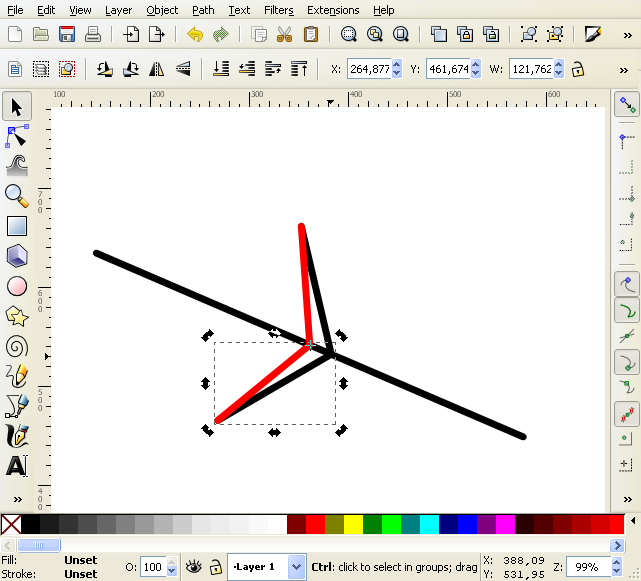
Task: Duplicate the selected object
Action: coord(439,34)
